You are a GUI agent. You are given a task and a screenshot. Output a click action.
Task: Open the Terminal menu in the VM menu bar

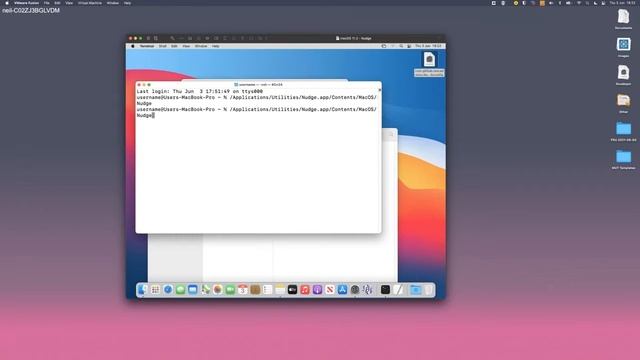point(147,46)
